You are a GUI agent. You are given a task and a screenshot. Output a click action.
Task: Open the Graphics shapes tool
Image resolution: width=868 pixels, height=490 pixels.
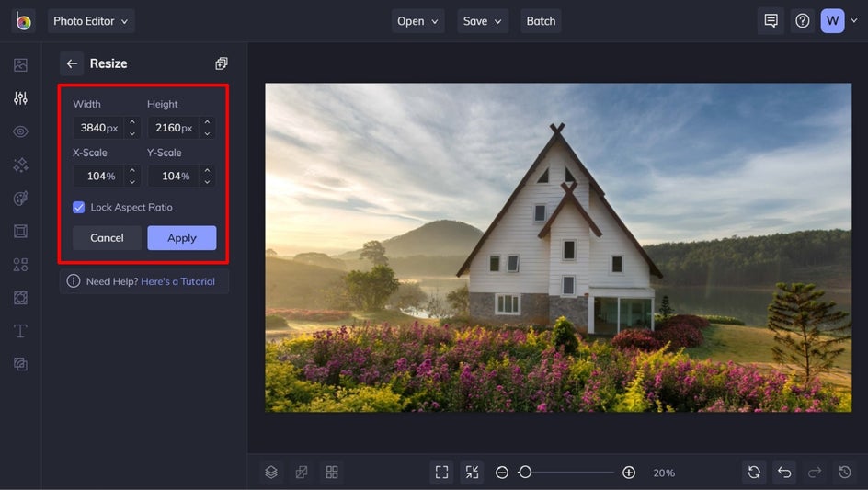pos(20,264)
